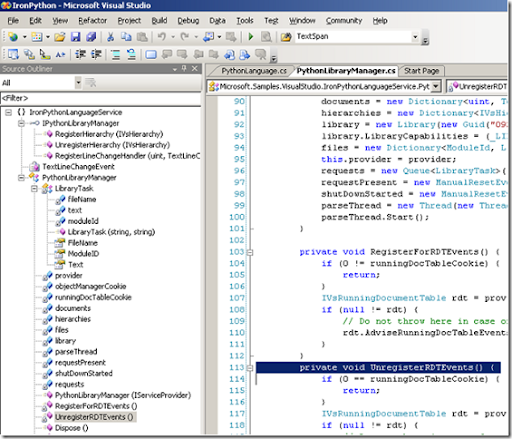Collapse the IronPythonLanguageService namespace node
The image size is (512, 439).
(8, 112)
